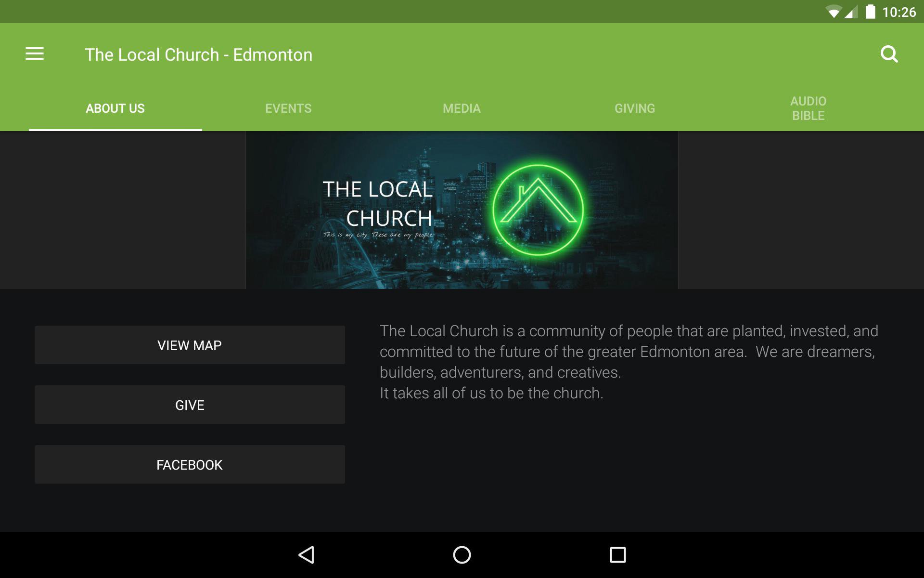Click the View Map button
The width and height of the screenshot is (924, 578).
(190, 345)
